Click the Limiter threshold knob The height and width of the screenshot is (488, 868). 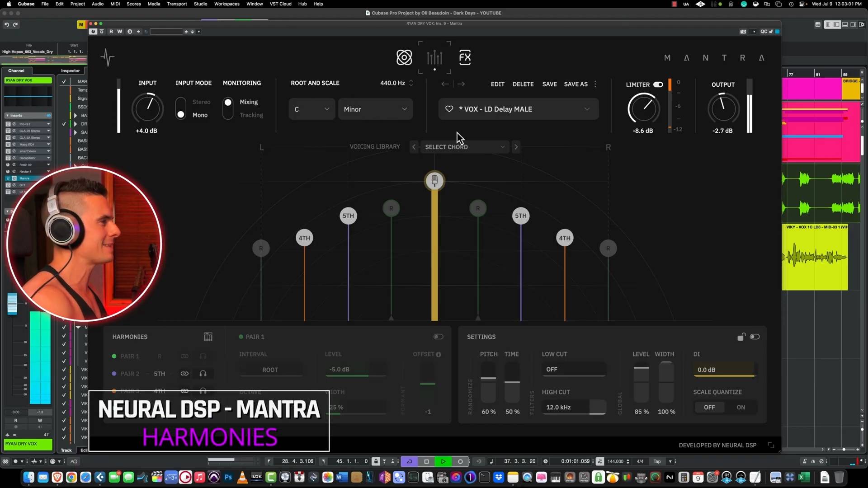[643, 108]
